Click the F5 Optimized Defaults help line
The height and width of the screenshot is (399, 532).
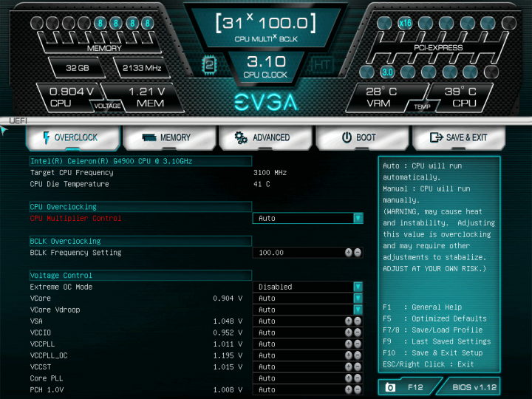434,318
